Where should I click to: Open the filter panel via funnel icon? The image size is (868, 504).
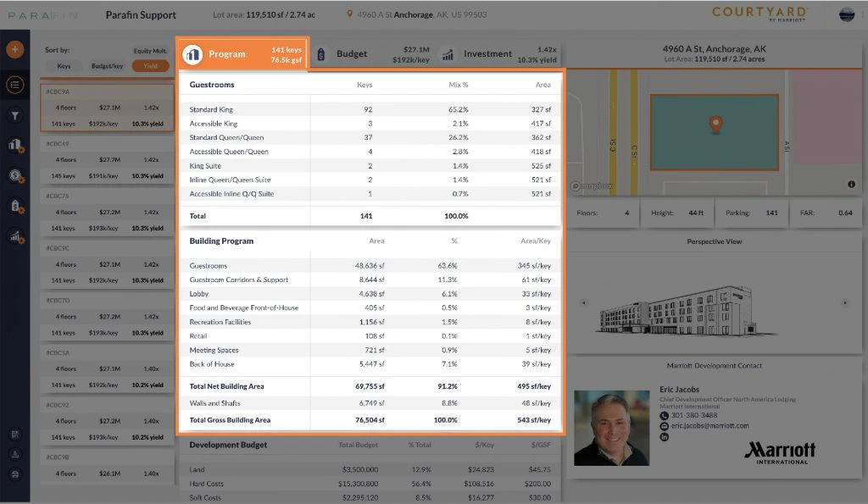click(15, 114)
